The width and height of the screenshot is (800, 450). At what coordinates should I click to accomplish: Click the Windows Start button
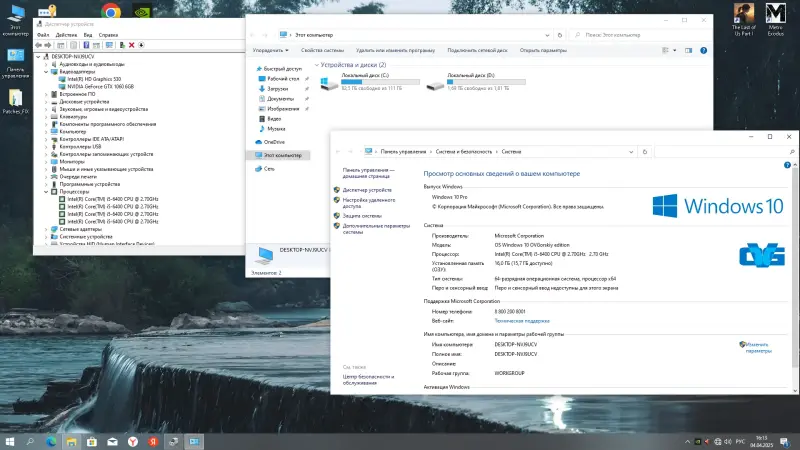click(x=10, y=442)
